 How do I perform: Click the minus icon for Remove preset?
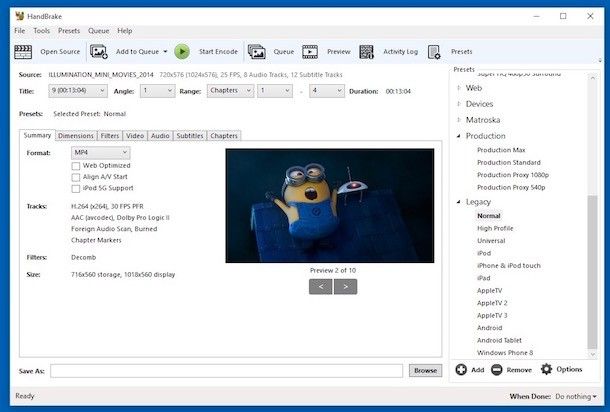click(496, 369)
